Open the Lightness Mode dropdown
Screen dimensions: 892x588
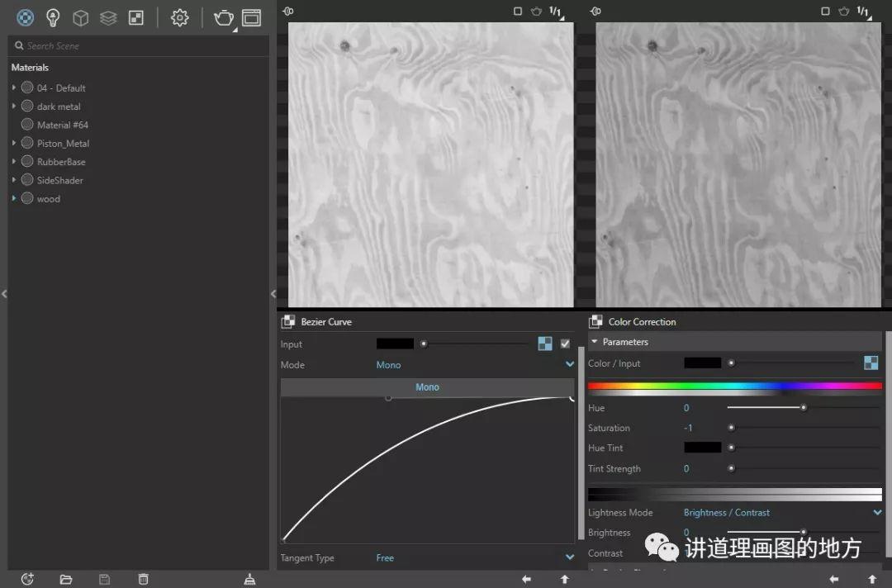click(783, 512)
